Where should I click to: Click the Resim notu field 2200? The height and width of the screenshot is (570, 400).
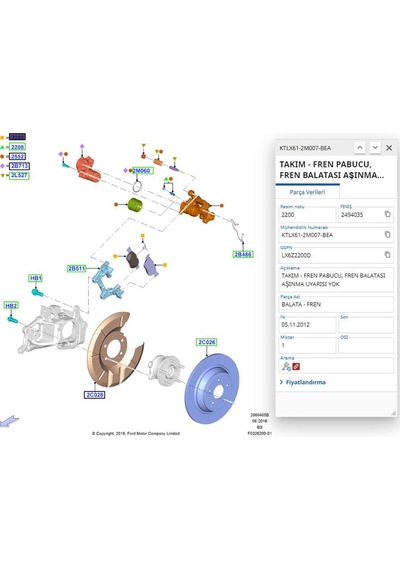308,214
